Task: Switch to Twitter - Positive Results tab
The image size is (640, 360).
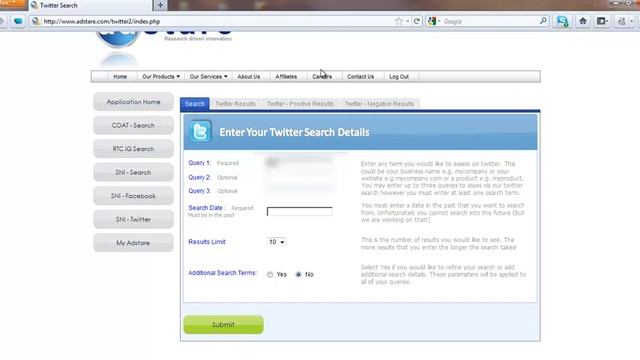Action: coord(300,104)
